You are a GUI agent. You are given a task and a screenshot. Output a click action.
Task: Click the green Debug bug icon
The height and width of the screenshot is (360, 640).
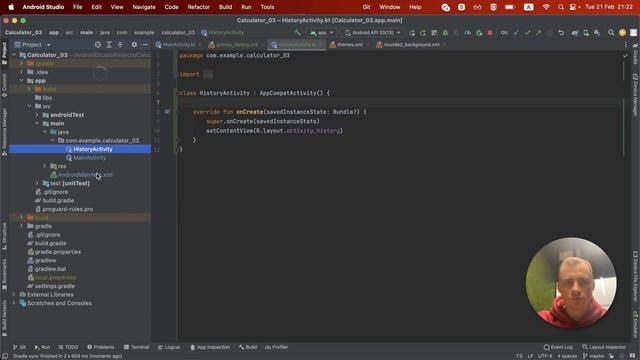445,33
